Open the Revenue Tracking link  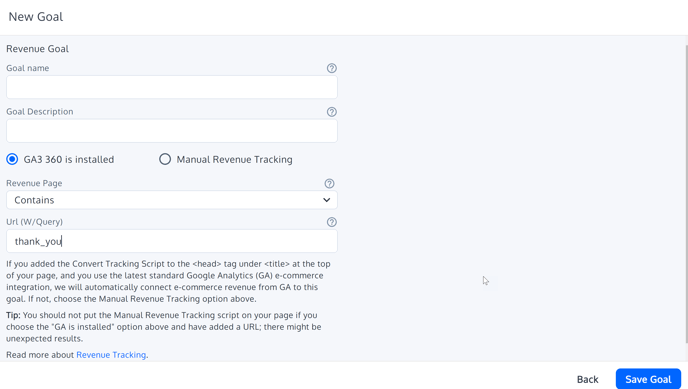[111, 355]
